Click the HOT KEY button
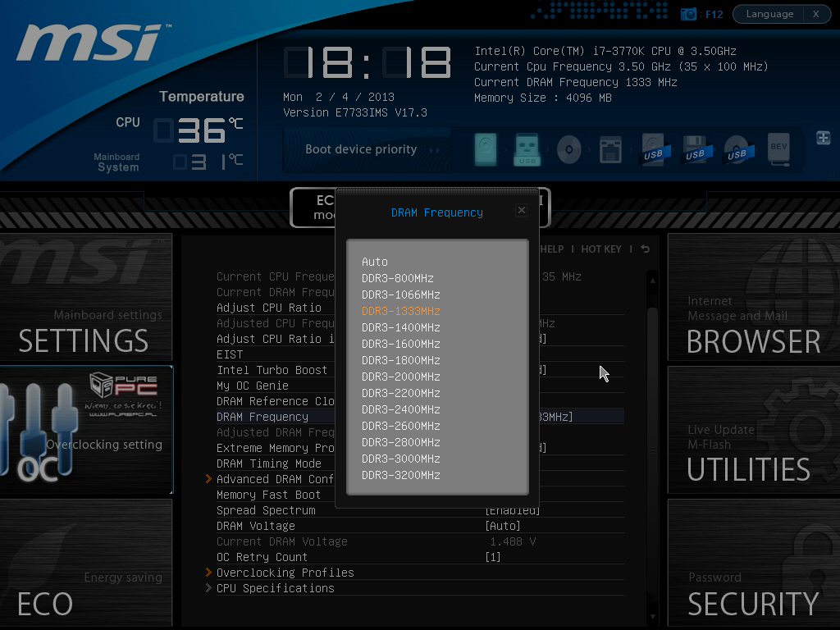The width and height of the screenshot is (840, 630). click(601, 249)
